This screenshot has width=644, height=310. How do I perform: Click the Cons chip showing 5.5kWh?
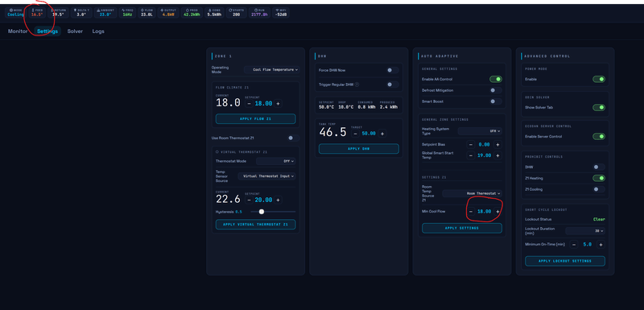pos(214,12)
